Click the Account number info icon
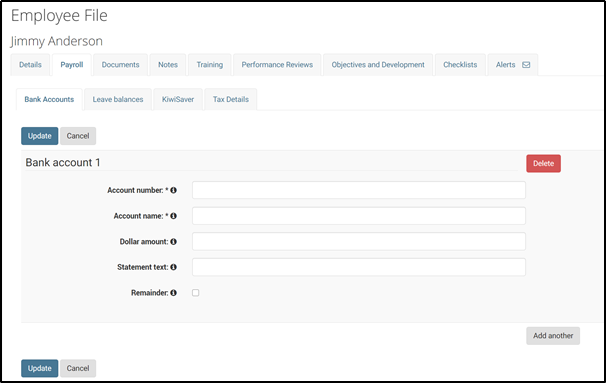This screenshot has height=383, width=606. [x=174, y=190]
